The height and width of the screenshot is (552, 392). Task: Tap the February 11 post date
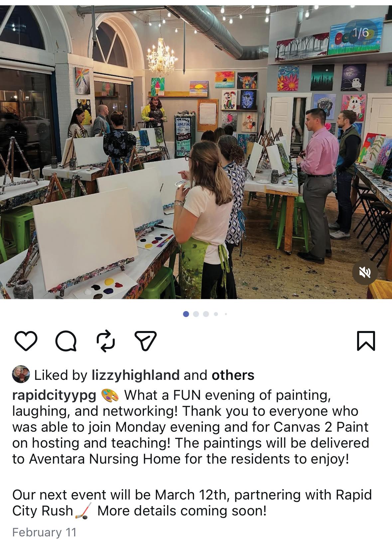[44, 532]
